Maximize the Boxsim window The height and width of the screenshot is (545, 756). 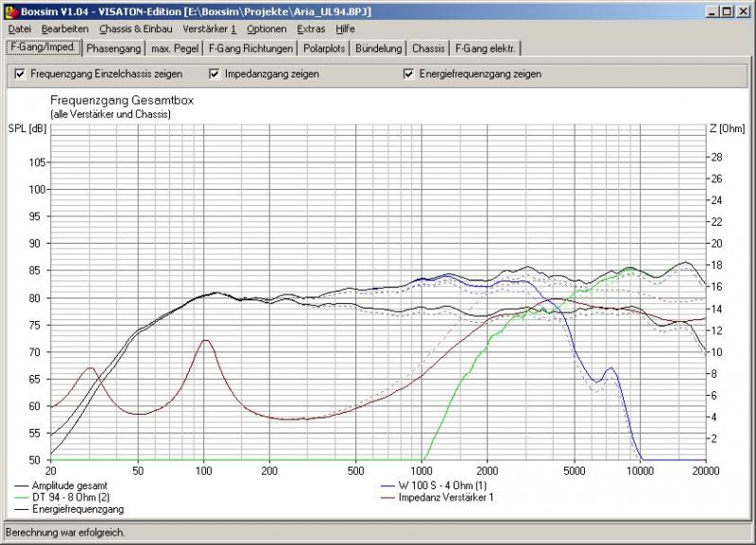click(x=728, y=10)
